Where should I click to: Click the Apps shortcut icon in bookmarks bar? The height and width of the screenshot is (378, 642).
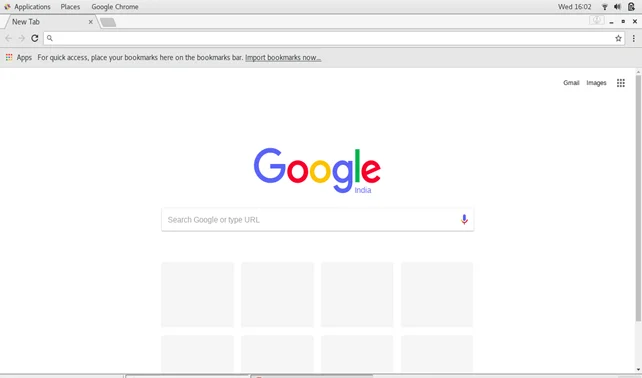click(9, 57)
